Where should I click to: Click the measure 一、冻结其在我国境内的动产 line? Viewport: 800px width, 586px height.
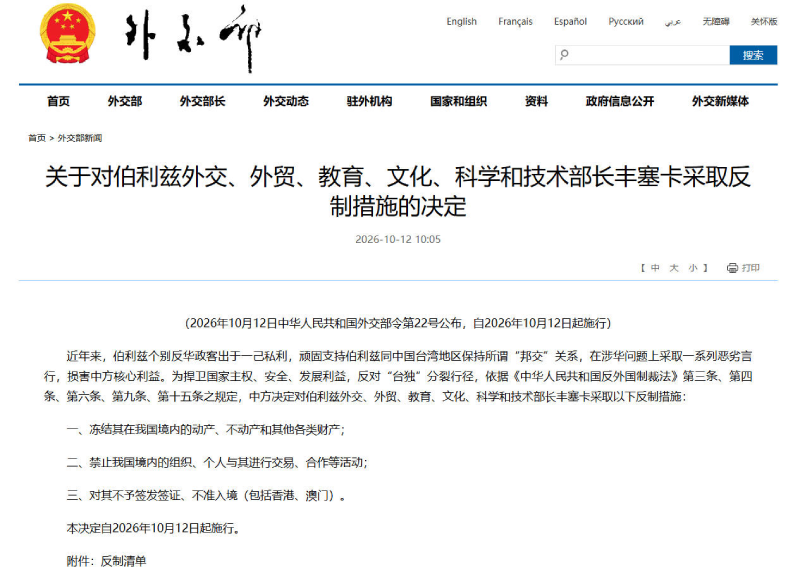coord(206,429)
